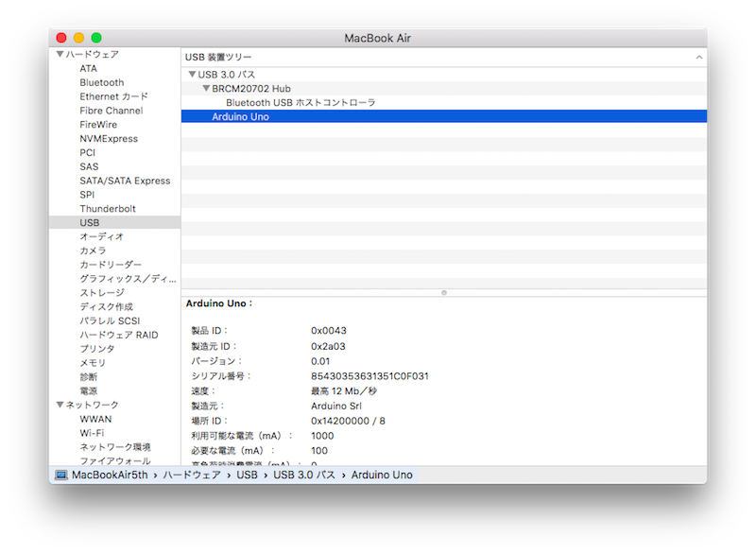Screen dimensions: 756x554
Task: Click the pane splitter handle dot
Action: 444,292
